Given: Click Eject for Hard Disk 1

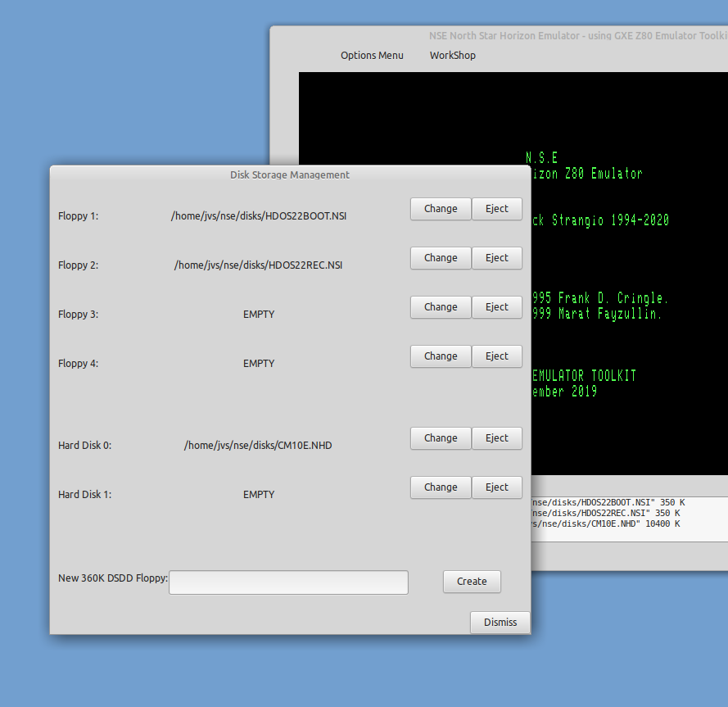Looking at the screenshot, I should pyautogui.click(x=497, y=487).
